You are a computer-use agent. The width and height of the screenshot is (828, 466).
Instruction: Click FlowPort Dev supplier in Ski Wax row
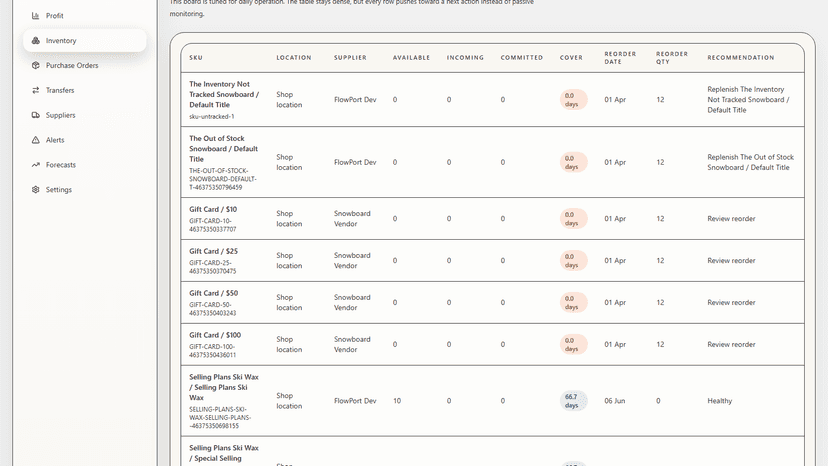click(355, 401)
